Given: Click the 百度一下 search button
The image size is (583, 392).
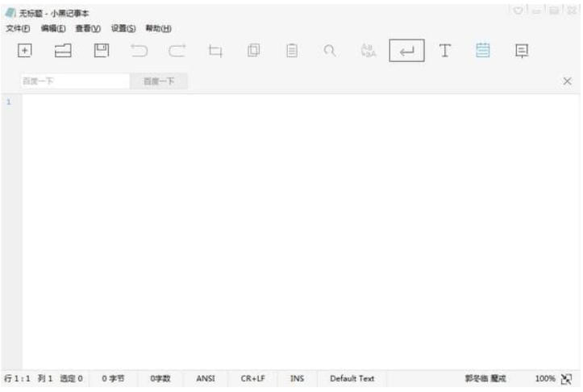Looking at the screenshot, I should coord(159,81).
